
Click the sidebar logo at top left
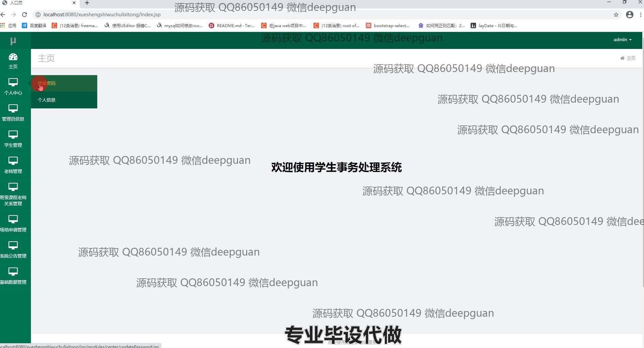[13, 41]
